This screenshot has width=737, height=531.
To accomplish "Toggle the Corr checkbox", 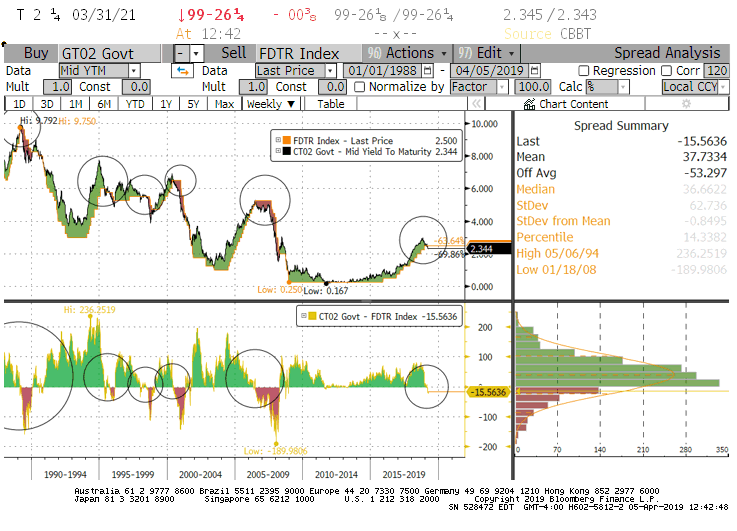I will (667, 71).
